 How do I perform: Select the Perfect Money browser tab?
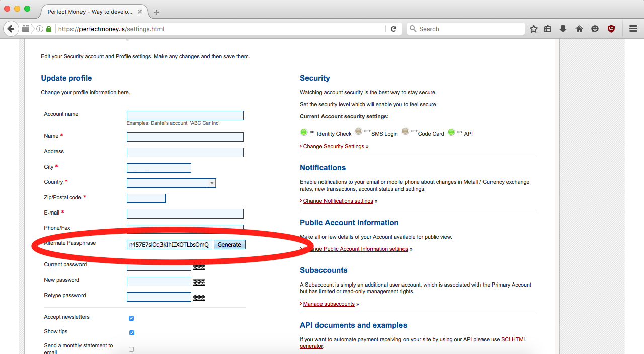(x=90, y=12)
